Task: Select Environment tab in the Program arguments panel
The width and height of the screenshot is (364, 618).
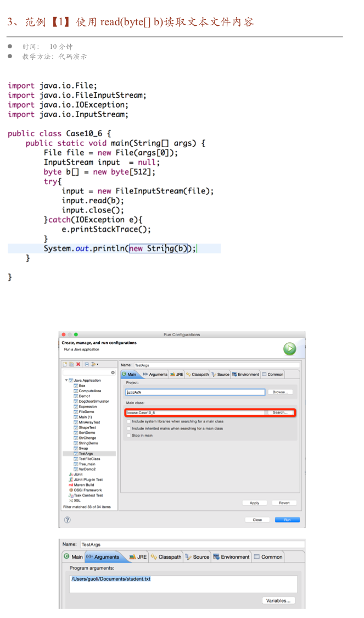Action: click(231, 557)
